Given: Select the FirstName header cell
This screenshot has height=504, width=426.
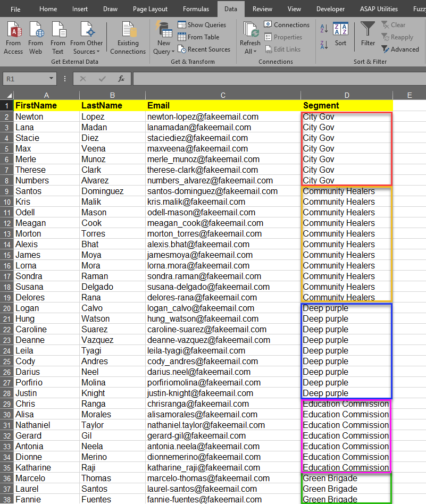Looking at the screenshot, I should pos(46,105).
